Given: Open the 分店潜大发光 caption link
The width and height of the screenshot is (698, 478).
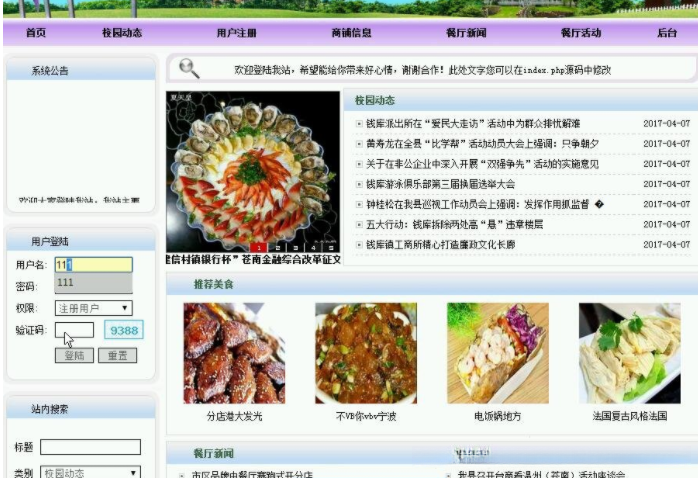Looking at the screenshot, I should (234, 417).
